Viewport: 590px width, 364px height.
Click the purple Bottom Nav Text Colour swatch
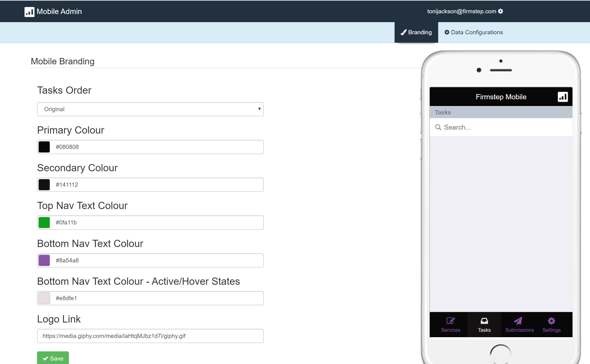point(44,260)
